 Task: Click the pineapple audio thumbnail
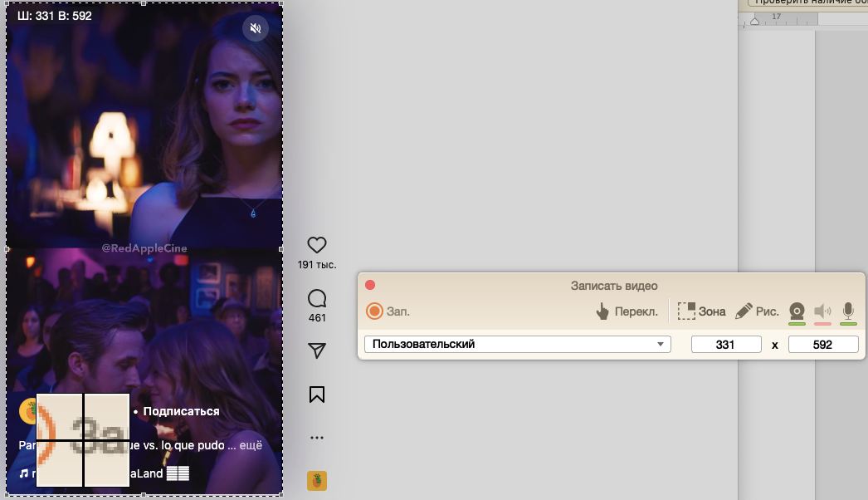(316, 481)
